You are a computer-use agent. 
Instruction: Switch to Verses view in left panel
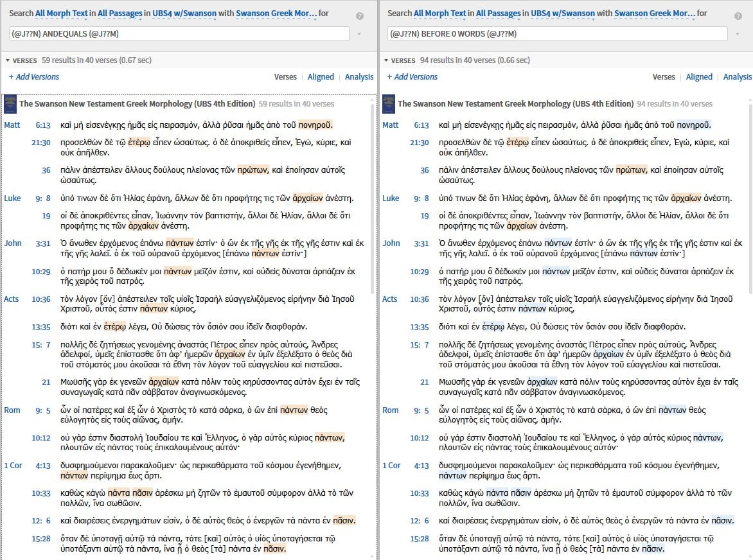285,77
